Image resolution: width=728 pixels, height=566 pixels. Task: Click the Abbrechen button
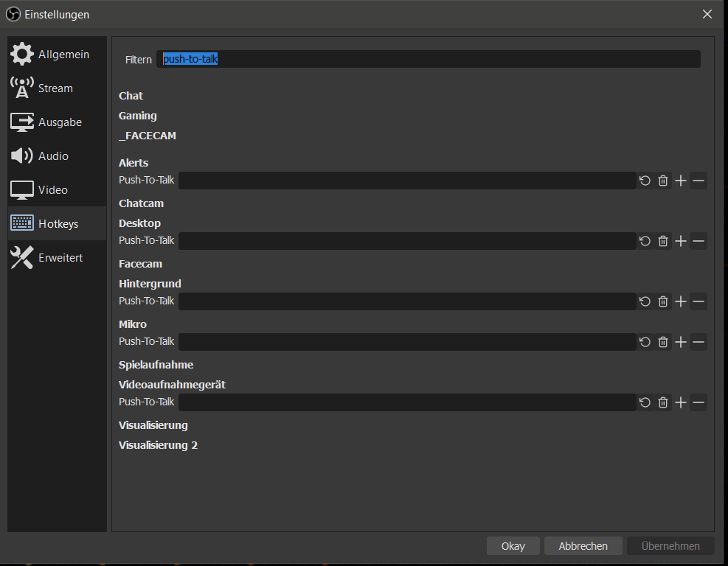[x=583, y=546]
